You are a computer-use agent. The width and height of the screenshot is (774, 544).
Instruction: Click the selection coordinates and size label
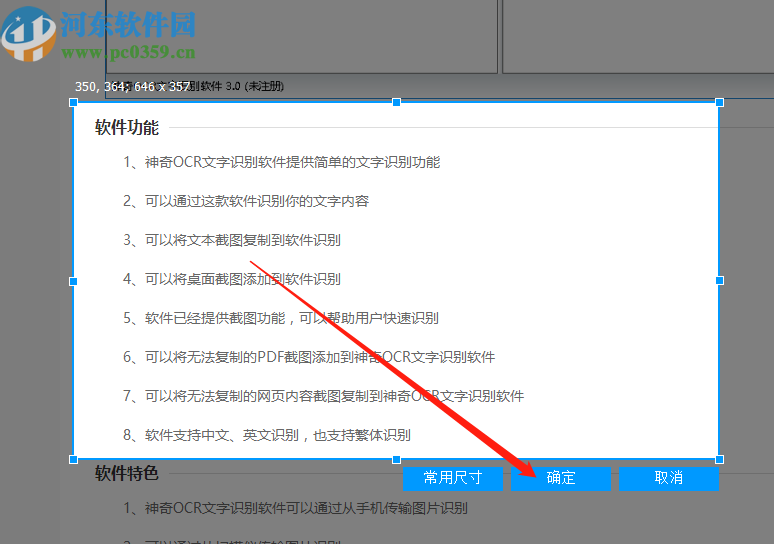(x=132, y=87)
